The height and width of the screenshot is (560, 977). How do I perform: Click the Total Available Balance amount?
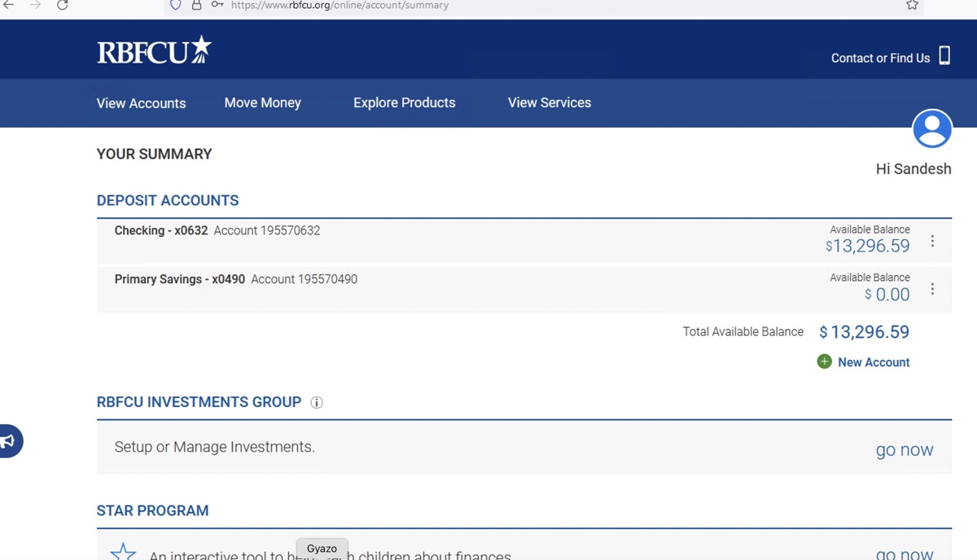[x=865, y=332]
